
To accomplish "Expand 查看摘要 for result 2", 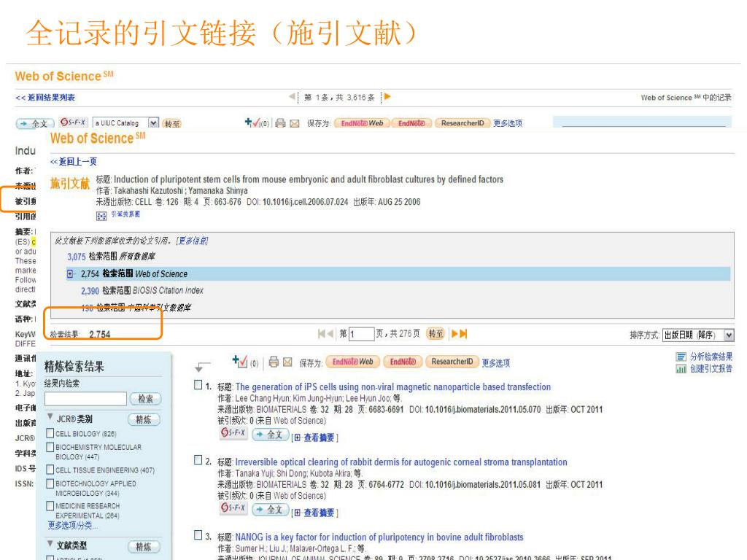I will coord(315,513).
